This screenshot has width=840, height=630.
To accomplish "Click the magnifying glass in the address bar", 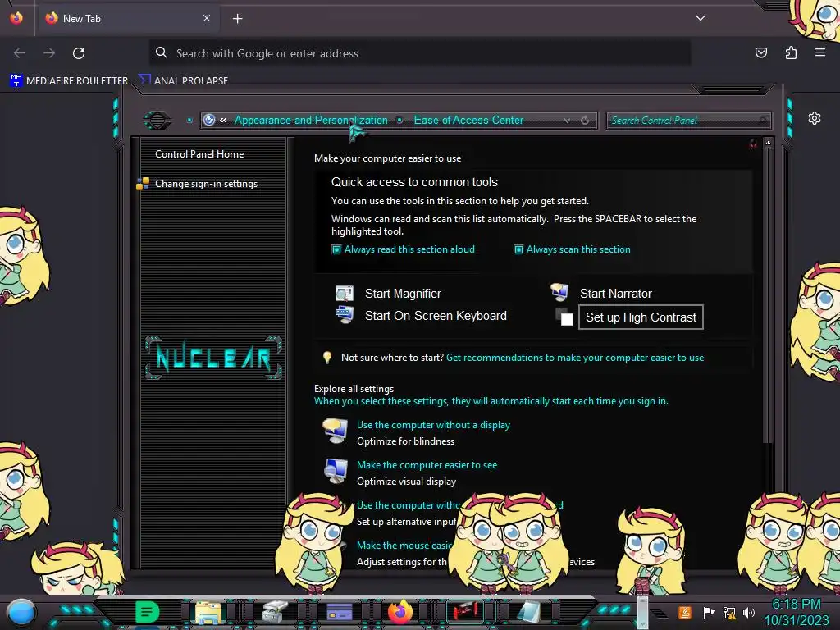I will tap(162, 52).
